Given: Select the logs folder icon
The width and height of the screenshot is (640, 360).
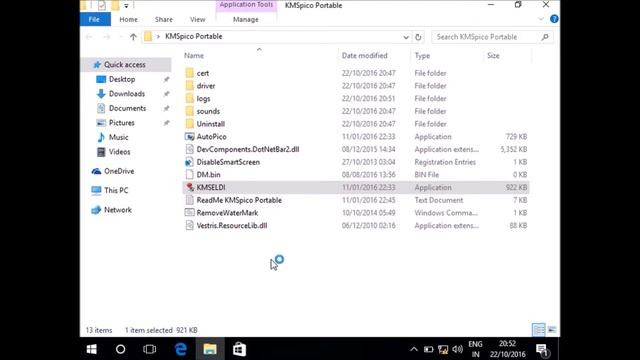Looking at the screenshot, I should [x=189, y=98].
